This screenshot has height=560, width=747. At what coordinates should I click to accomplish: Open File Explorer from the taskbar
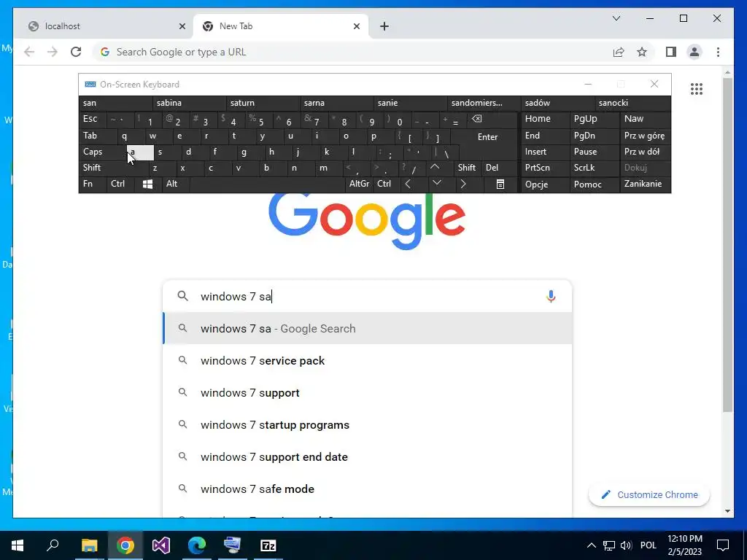89,545
